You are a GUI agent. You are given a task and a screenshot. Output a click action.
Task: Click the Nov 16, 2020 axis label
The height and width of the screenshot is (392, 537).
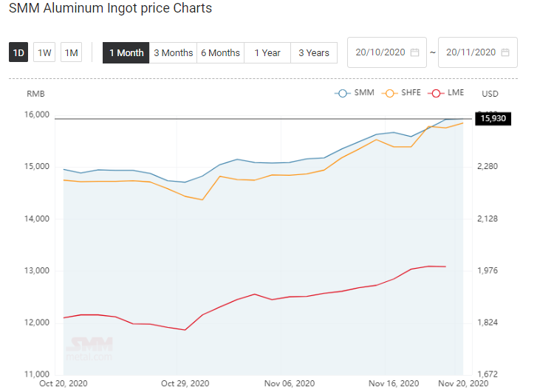click(x=394, y=383)
